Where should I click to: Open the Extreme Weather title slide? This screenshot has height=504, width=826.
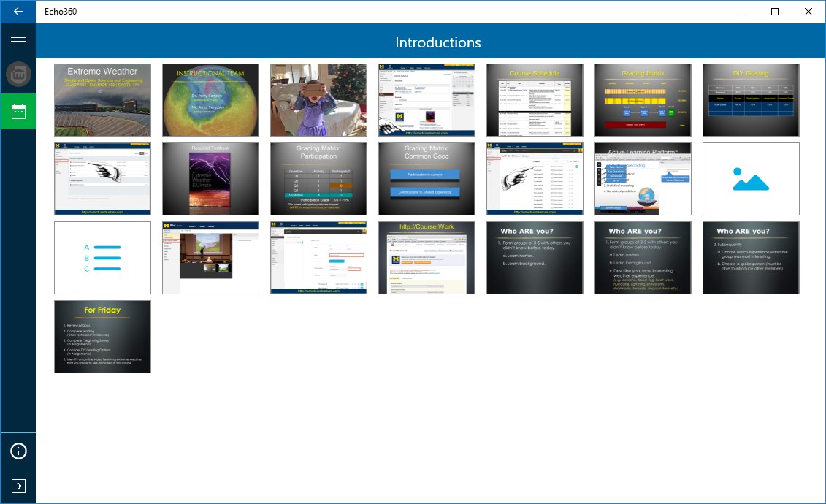click(102, 100)
